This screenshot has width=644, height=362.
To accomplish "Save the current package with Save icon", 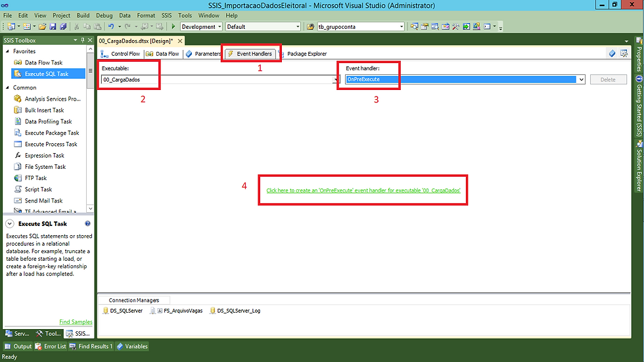I will click(53, 27).
